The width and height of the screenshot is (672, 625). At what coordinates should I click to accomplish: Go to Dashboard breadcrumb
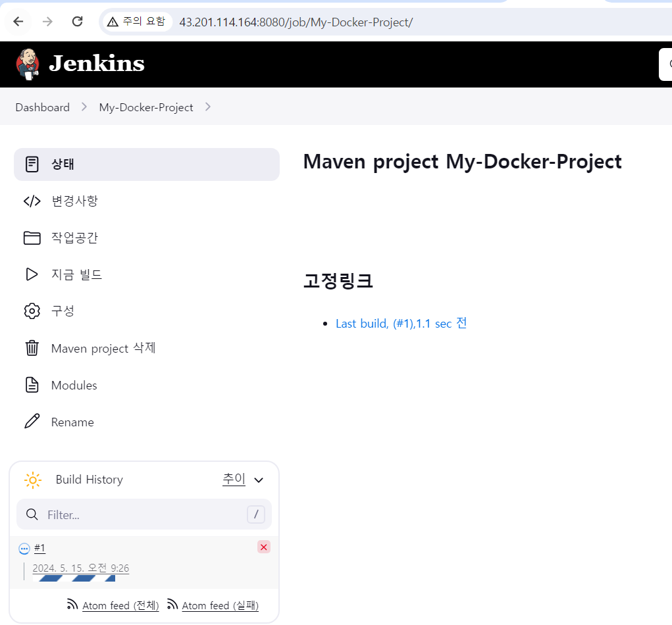point(42,107)
